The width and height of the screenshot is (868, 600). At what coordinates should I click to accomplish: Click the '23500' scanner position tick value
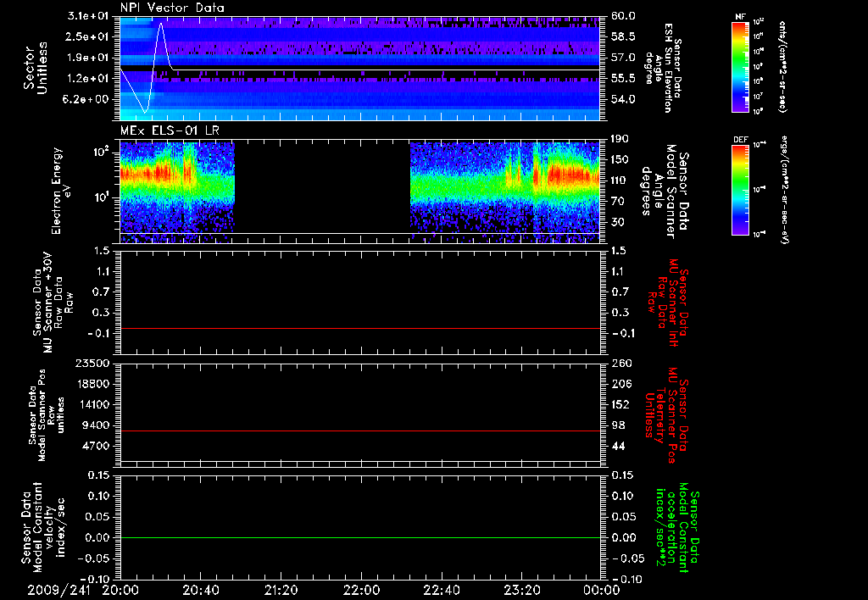[x=92, y=363]
